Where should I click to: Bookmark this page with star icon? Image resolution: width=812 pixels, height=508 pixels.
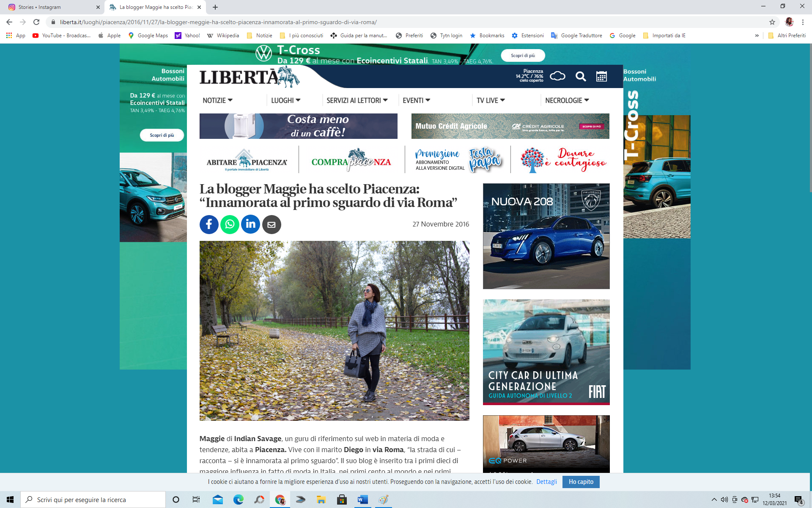[x=772, y=22]
